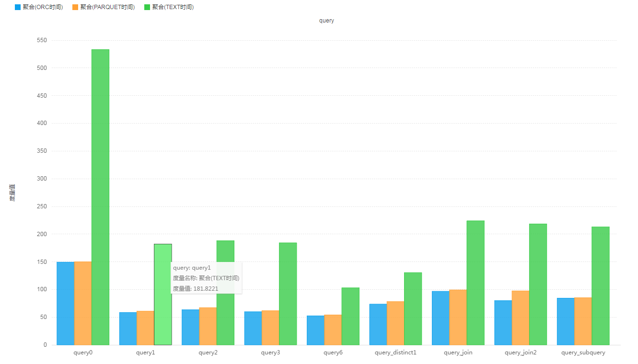The width and height of the screenshot is (638, 364).
Task: Select the orange PARQUET bar for query3
Action: [270, 328]
